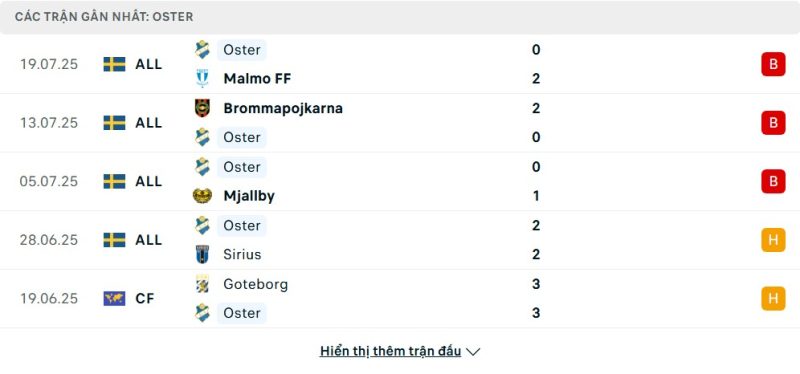Click the 28.06.25 match date
This screenshot has height=374, width=800.
tap(49, 240)
